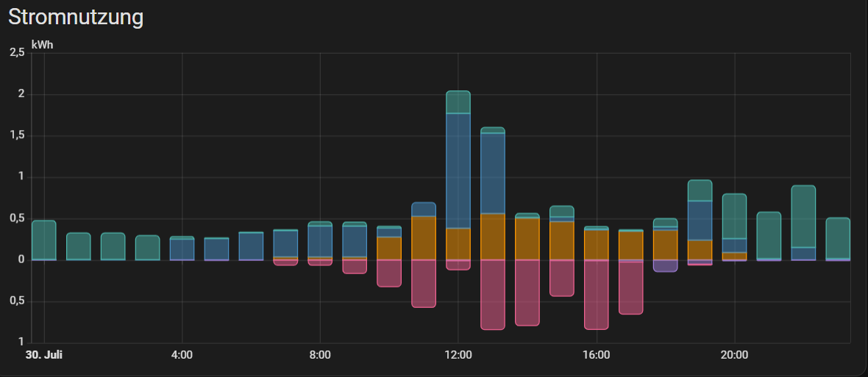Select the small pink segment below the 12:00 bar
Image resolution: width=868 pixels, height=377 pixels.
[458, 265]
